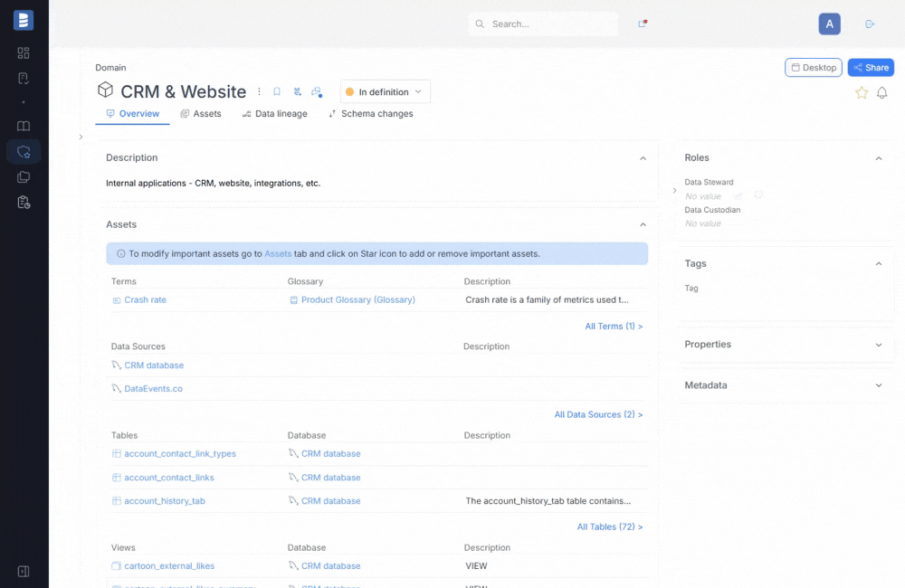Click the comment icon with blue dot

click(x=316, y=91)
